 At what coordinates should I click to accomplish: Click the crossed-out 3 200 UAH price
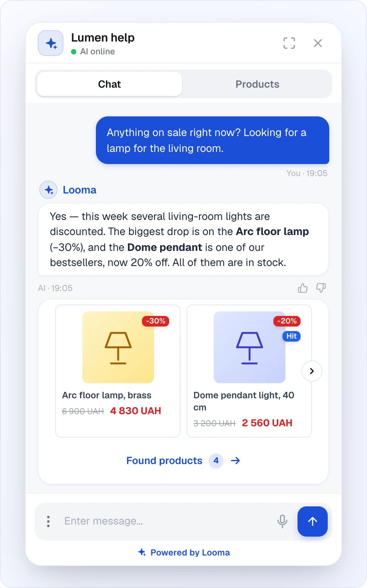click(x=214, y=423)
